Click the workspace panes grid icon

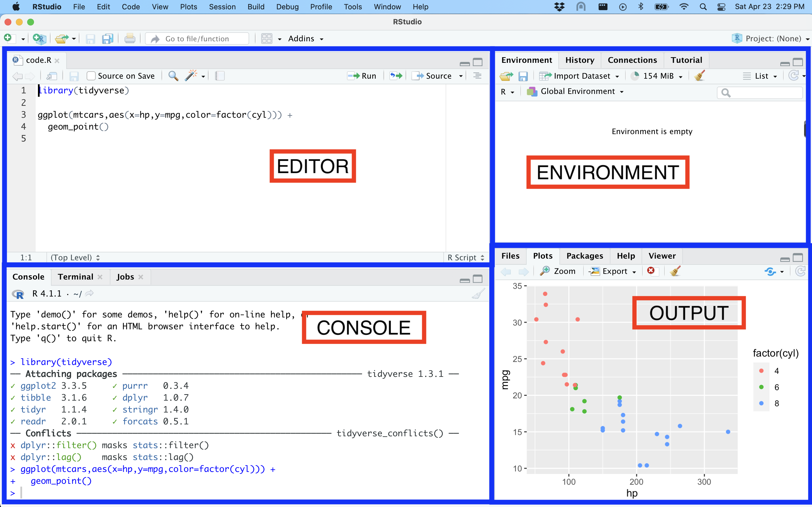[267, 38]
